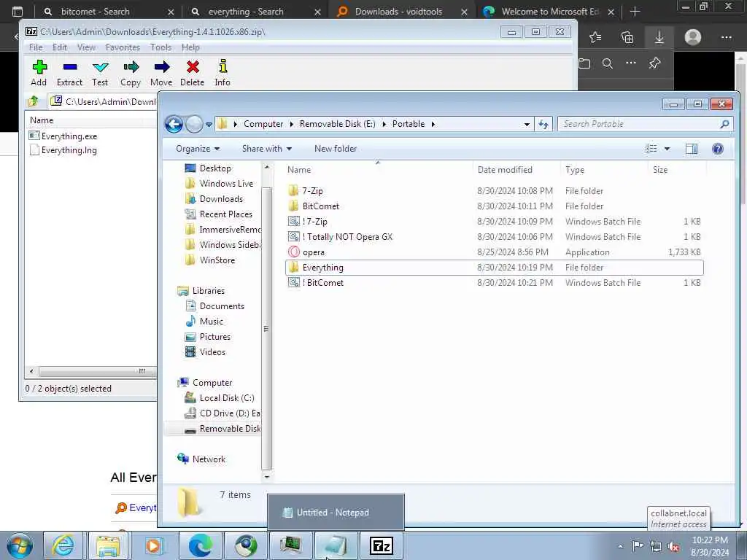Expand Removable Disk (E:) breadcrumb arrow
Image resolution: width=747 pixels, height=560 pixels.
tap(384, 124)
